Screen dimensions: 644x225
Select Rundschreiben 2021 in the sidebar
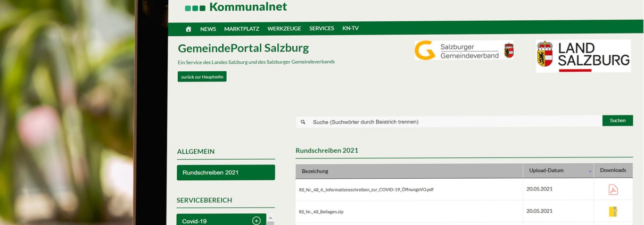[x=226, y=172]
